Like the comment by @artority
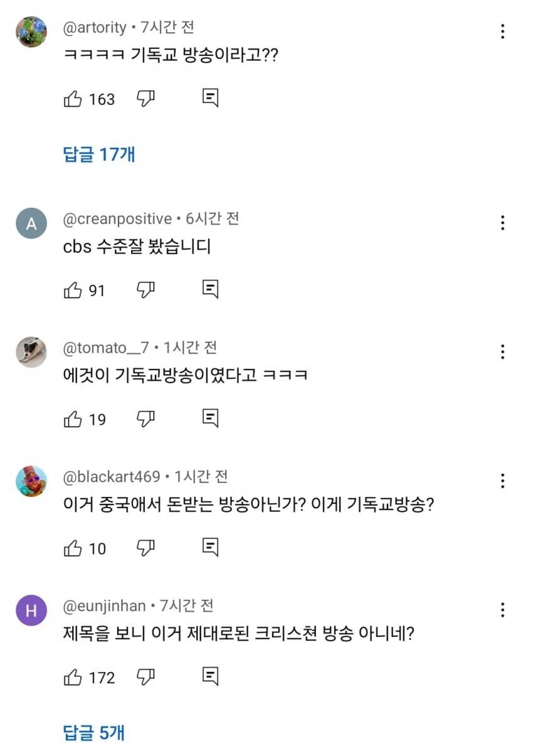Viewport: 533px width, 756px height. tap(73, 98)
